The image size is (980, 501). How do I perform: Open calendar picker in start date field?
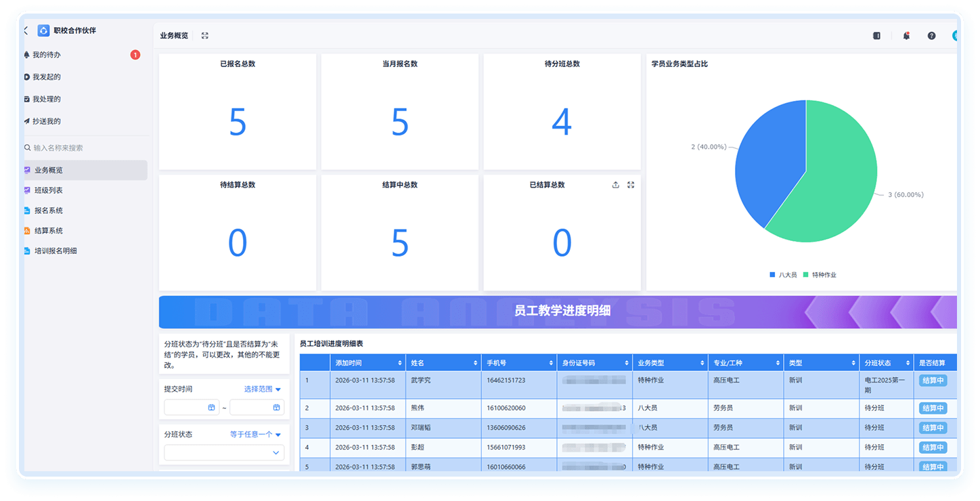point(211,408)
